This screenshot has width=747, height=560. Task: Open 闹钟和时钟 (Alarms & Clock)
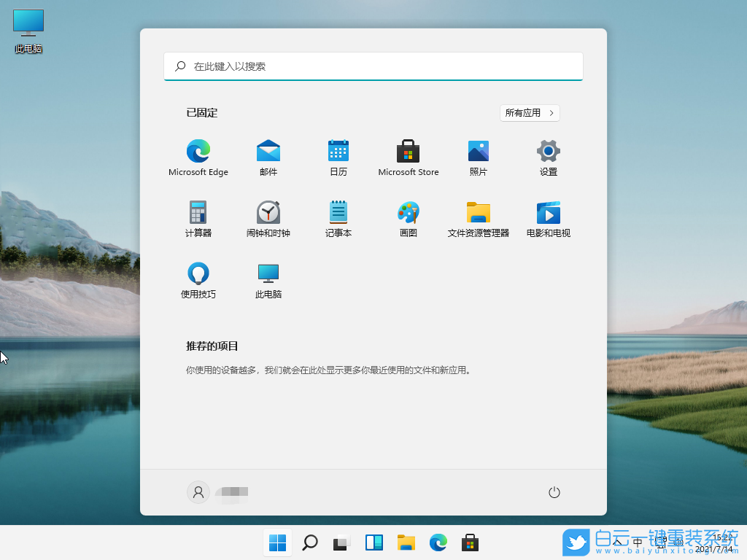(268, 212)
